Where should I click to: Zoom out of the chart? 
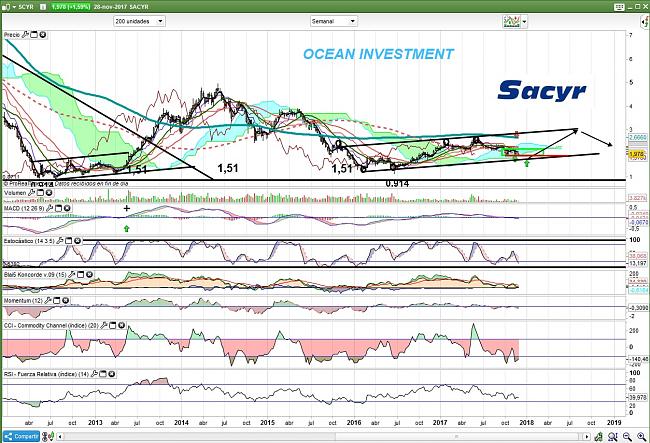tap(627, 436)
